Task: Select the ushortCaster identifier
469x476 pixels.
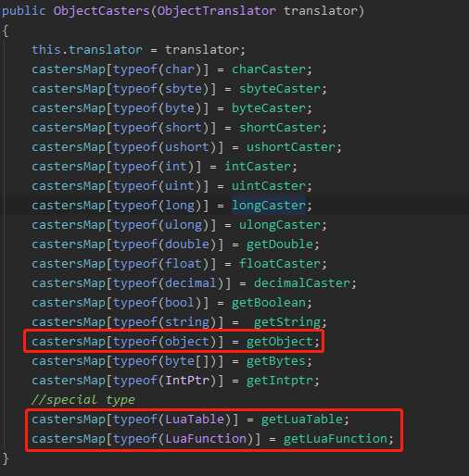Action: [291, 147]
